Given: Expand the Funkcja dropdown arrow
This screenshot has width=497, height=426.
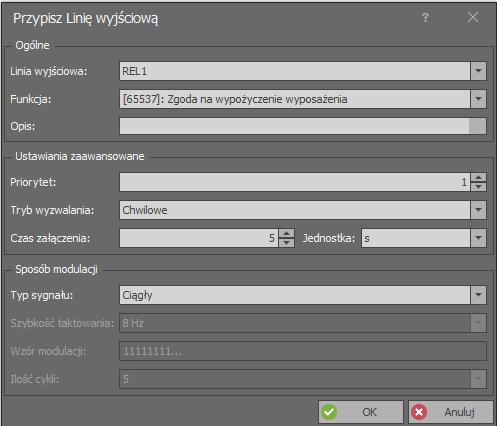Looking at the screenshot, I should 478,99.
